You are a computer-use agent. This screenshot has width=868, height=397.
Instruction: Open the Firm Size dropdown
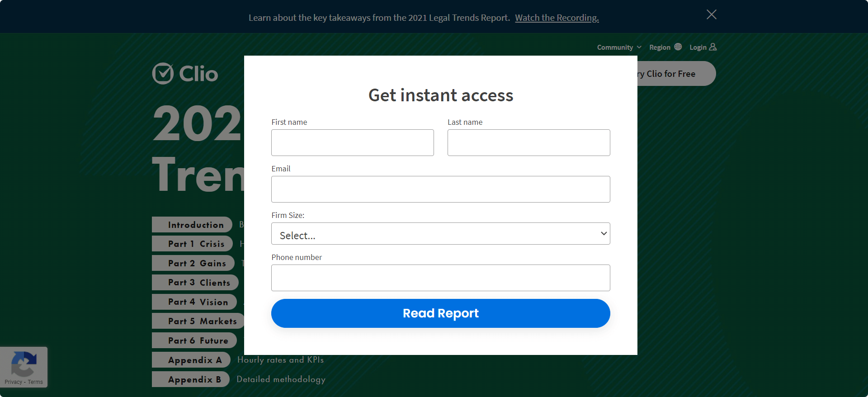(x=440, y=233)
